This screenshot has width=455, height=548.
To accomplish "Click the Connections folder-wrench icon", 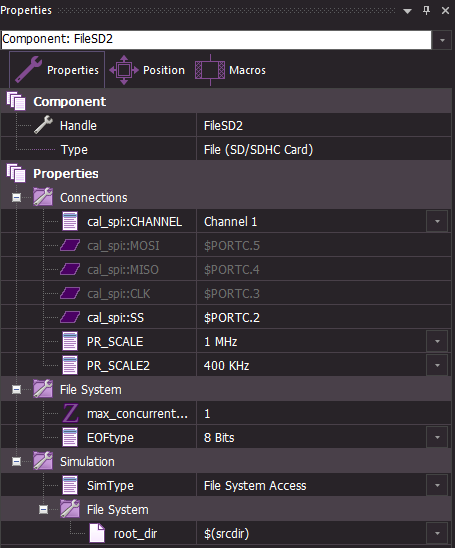I will click(43, 197).
